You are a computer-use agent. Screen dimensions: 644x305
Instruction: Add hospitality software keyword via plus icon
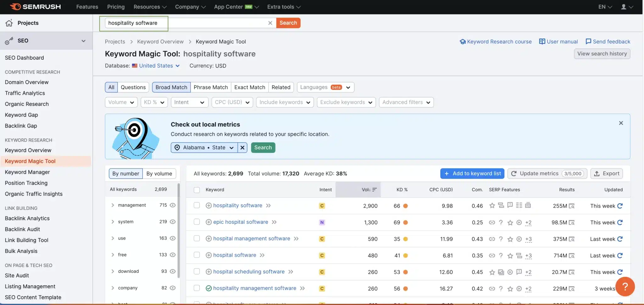(x=208, y=206)
